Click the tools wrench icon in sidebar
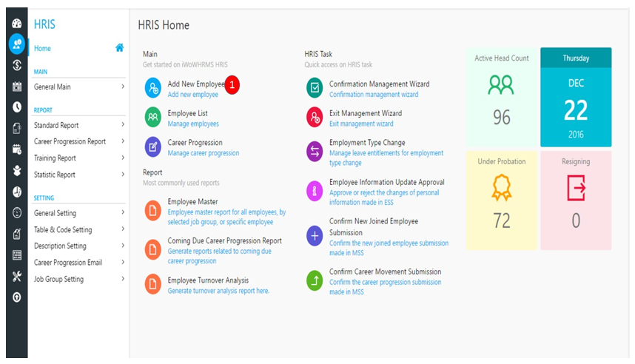This screenshot has width=635, height=364. click(16, 276)
